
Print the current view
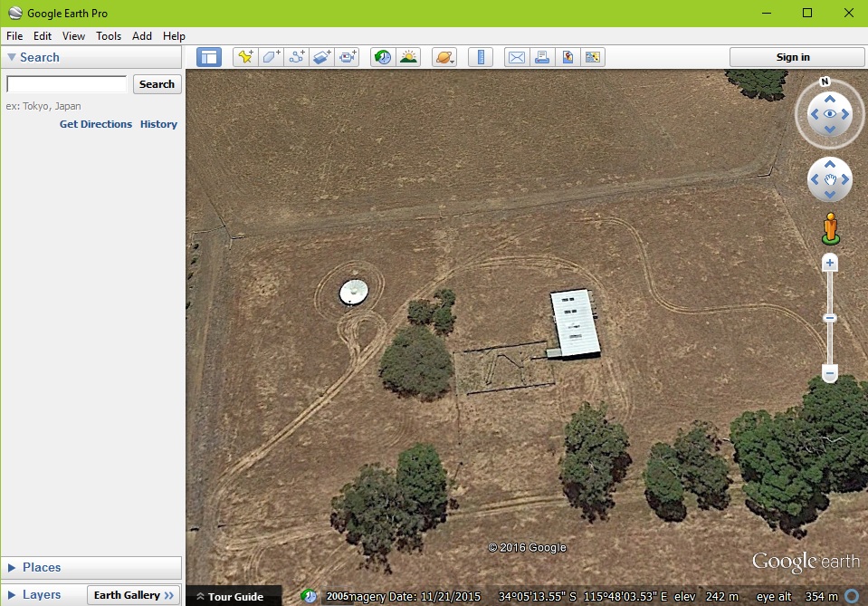(x=542, y=57)
